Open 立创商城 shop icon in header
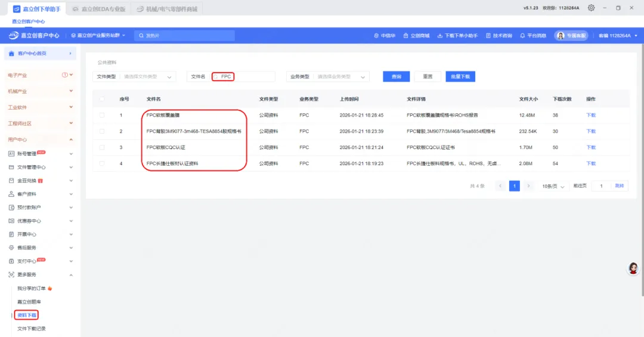 [x=406, y=36]
